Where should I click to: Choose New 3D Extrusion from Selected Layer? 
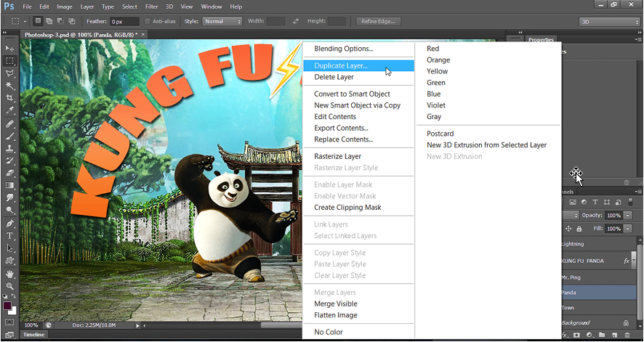[x=487, y=145]
